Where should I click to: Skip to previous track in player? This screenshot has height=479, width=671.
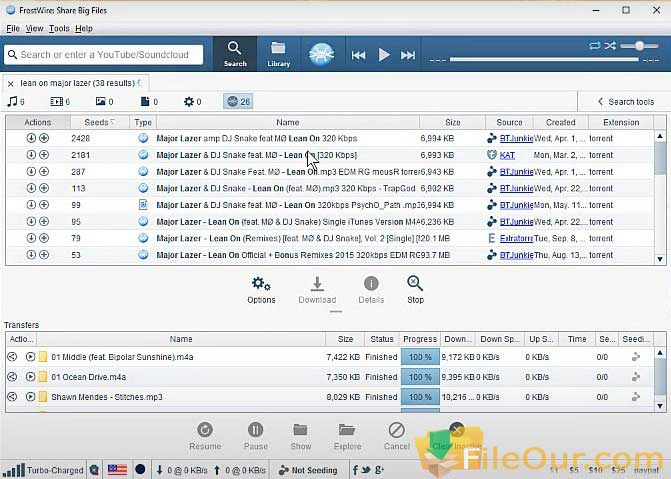358,55
